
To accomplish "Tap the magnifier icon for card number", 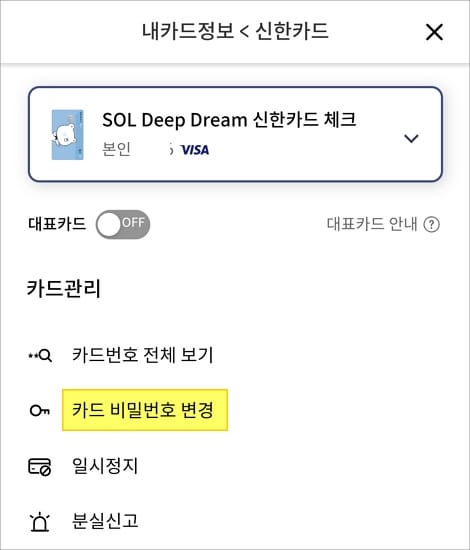I will (40, 356).
